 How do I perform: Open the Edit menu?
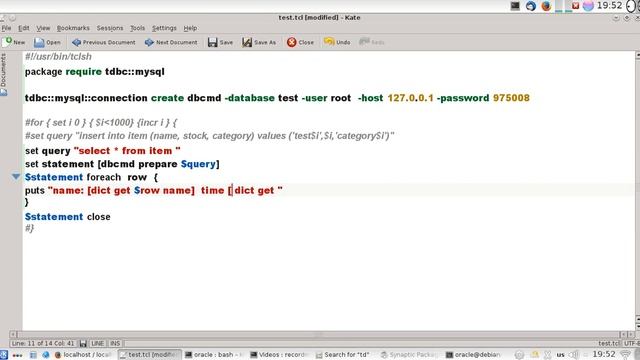(24, 28)
